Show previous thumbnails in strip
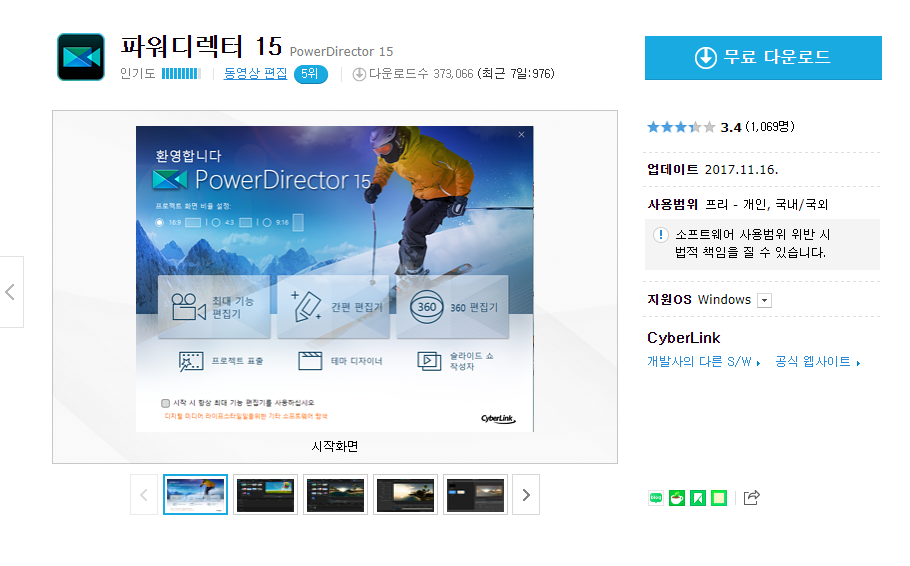 [144, 495]
